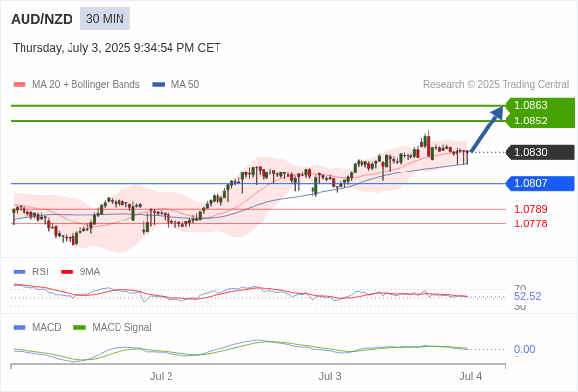Click the Jul 2 date axis label
Screen dimensions: 578x392
point(161,376)
